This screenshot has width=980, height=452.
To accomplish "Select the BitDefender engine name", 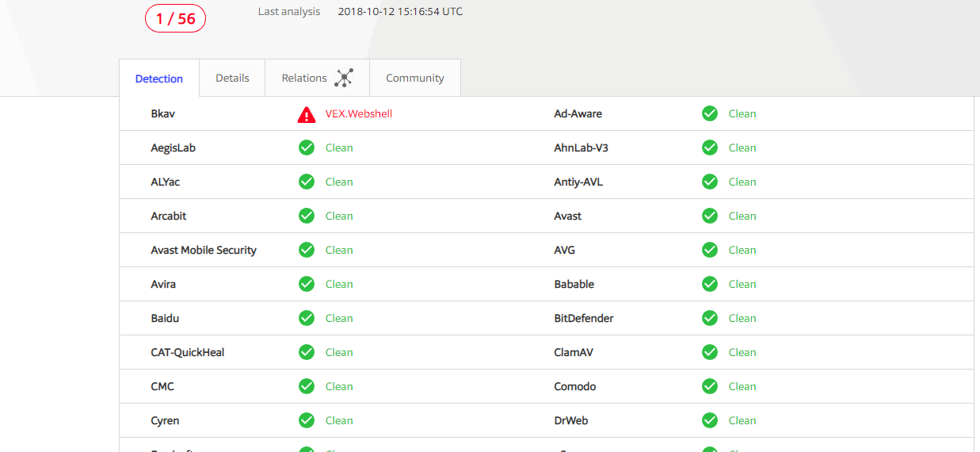I will [584, 318].
